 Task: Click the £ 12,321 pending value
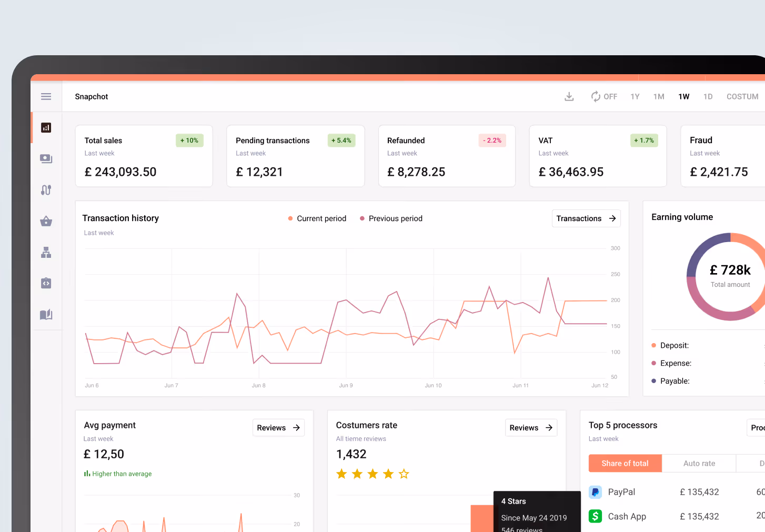(259, 172)
